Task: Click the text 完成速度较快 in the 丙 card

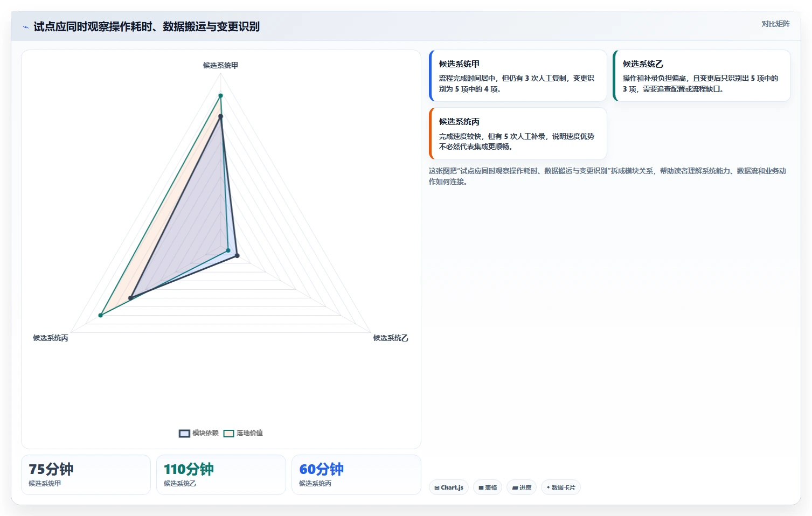Action: pyautogui.click(x=460, y=136)
